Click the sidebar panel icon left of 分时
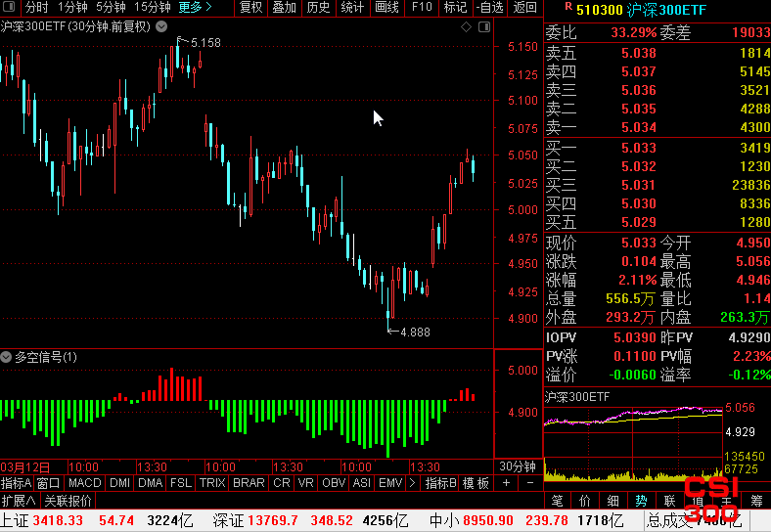 9,7
